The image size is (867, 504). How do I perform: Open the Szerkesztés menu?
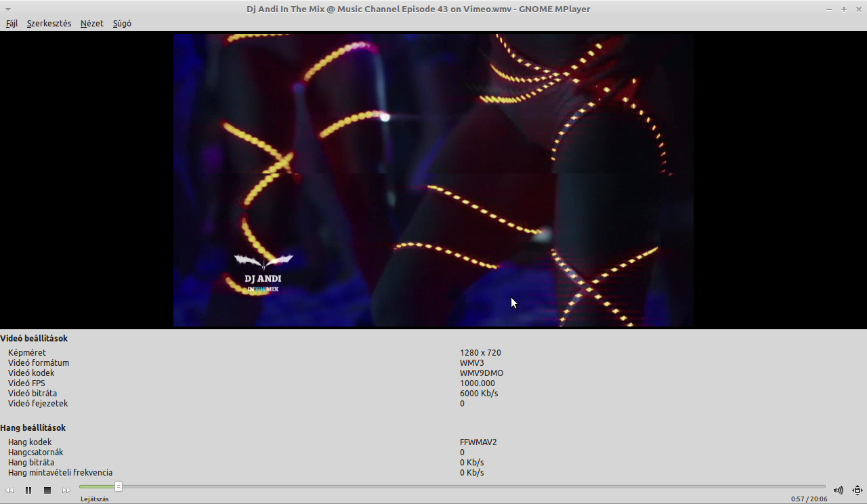point(49,23)
